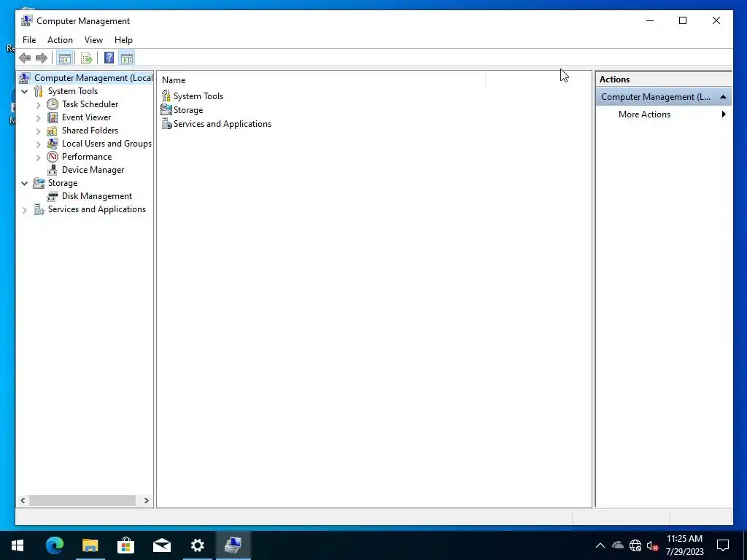Viewport: 747px width, 560px height.
Task: Click the Forward arrow toolbar icon
Action: click(x=42, y=58)
